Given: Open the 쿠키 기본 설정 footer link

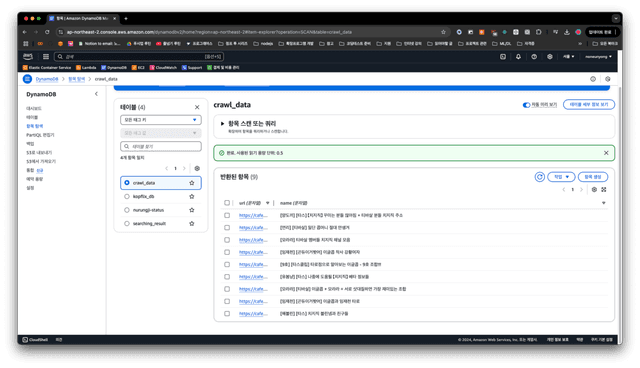Looking at the screenshot, I should click(x=602, y=339).
